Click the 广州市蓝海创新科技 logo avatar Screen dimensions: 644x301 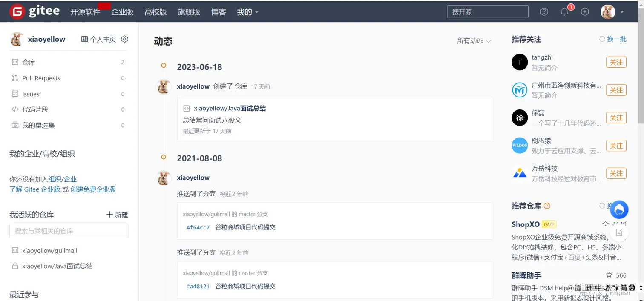click(520, 90)
